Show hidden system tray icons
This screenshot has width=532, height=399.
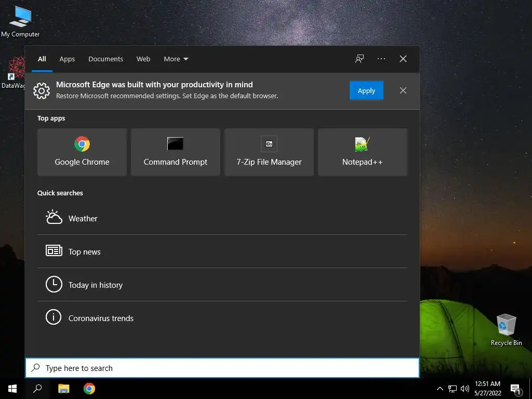pos(440,389)
